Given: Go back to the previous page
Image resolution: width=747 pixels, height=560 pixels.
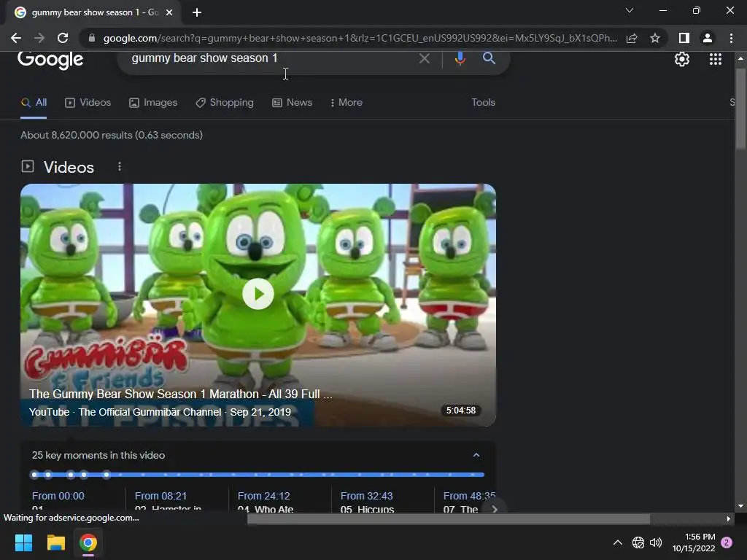Looking at the screenshot, I should coord(16,38).
